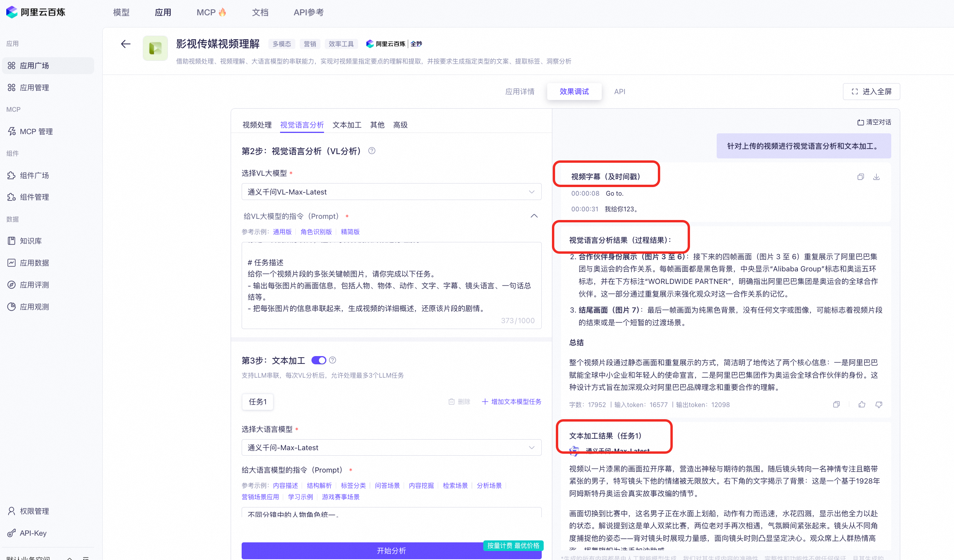Click the 清空对话 clear conversation icon
This screenshot has width=954, height=560.
point(860,122)
